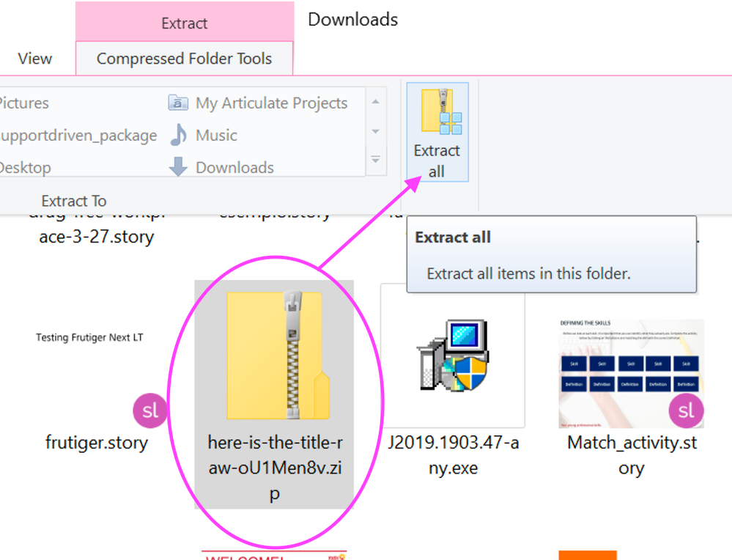Click the Extract all zipper icon

coord(440,111)
